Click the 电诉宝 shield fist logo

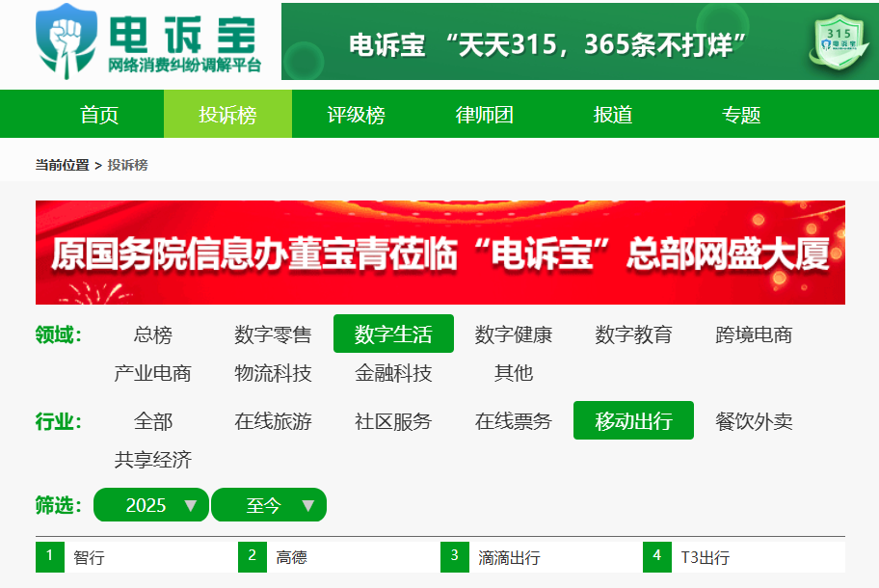coord(67,40)
